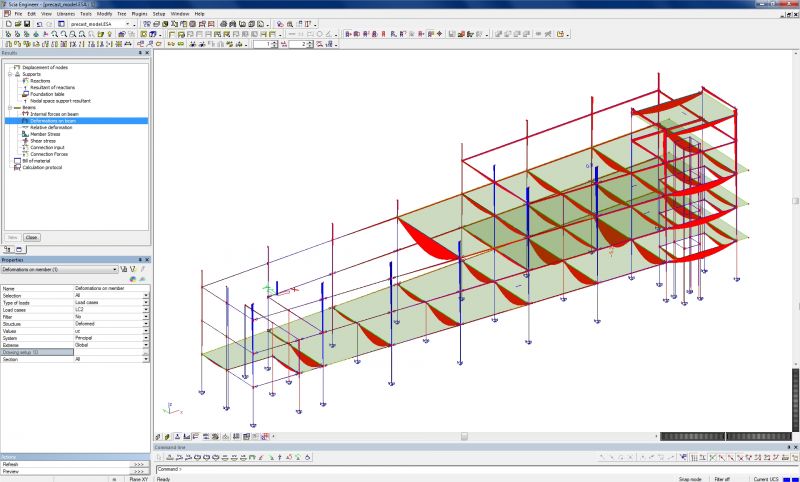Open the Tree menu
The image size is (800, 482).
tap(121, 14)
